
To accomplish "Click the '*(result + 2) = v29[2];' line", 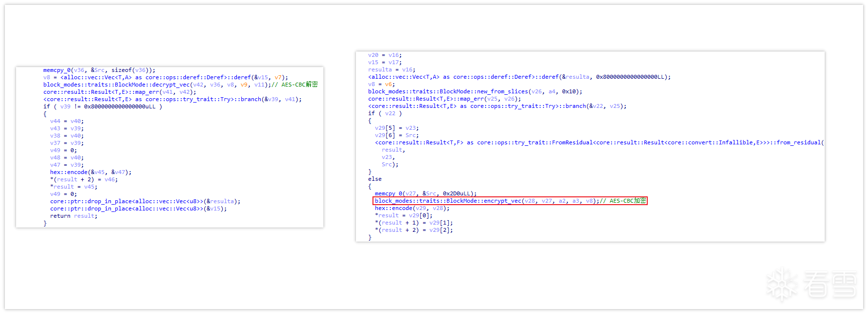I will [413, 230].
